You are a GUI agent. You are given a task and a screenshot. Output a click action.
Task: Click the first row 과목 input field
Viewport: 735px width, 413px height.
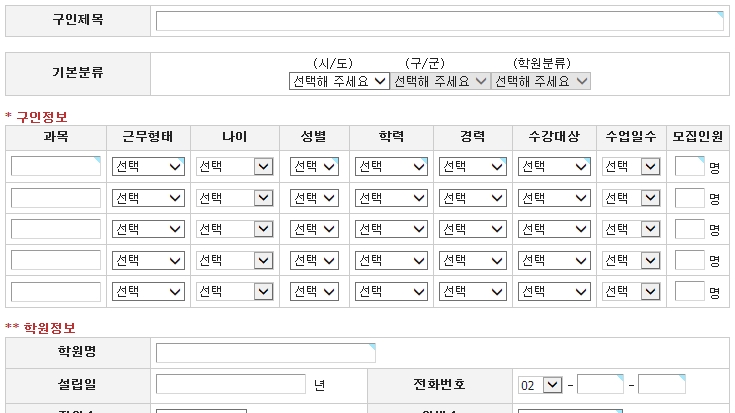[x=56, y=166]
